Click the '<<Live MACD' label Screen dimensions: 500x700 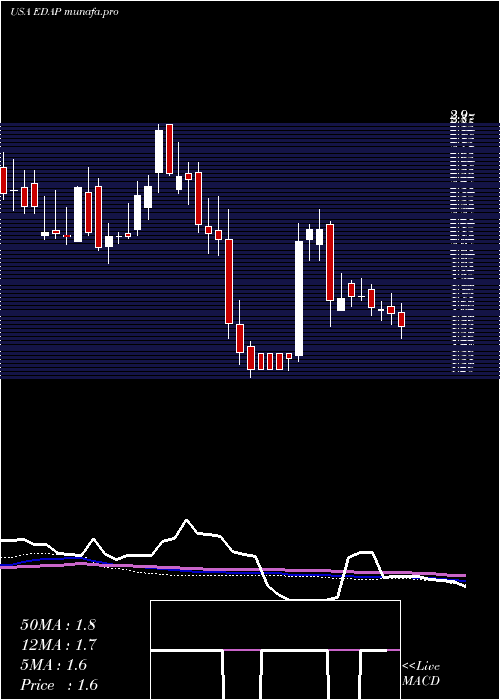(421, 673)
